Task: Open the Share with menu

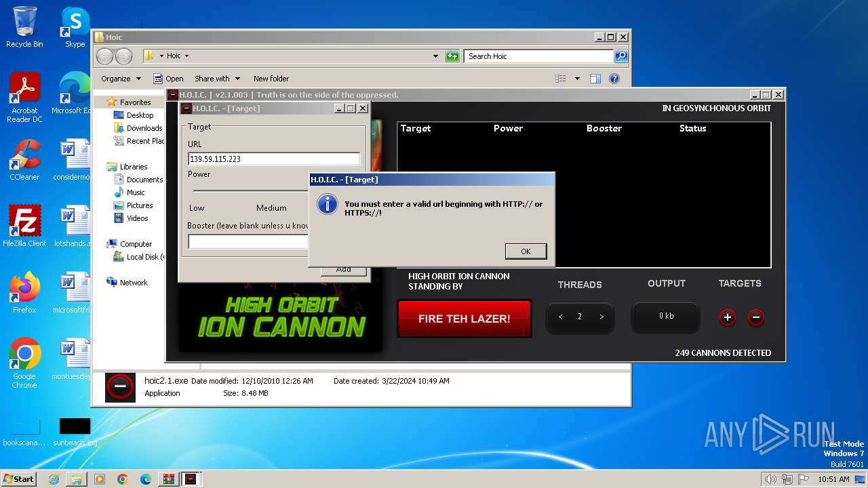Action: 217,79
